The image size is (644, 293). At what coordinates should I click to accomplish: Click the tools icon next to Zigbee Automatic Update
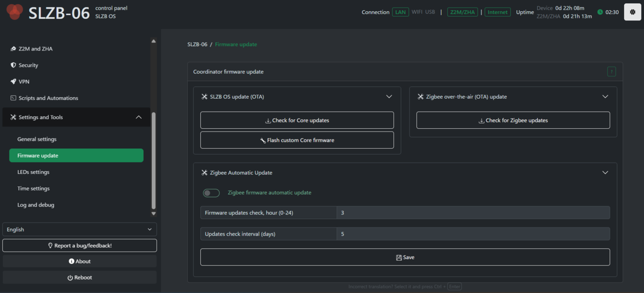tap(204, 173)
